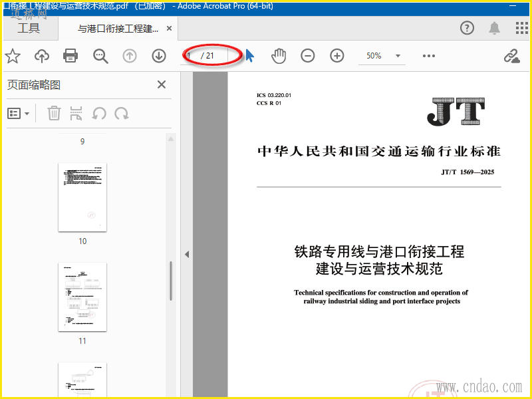Screen dimensions: 532x399
Task: Close the 页面缩略图 panel
Action: (162, 84)
